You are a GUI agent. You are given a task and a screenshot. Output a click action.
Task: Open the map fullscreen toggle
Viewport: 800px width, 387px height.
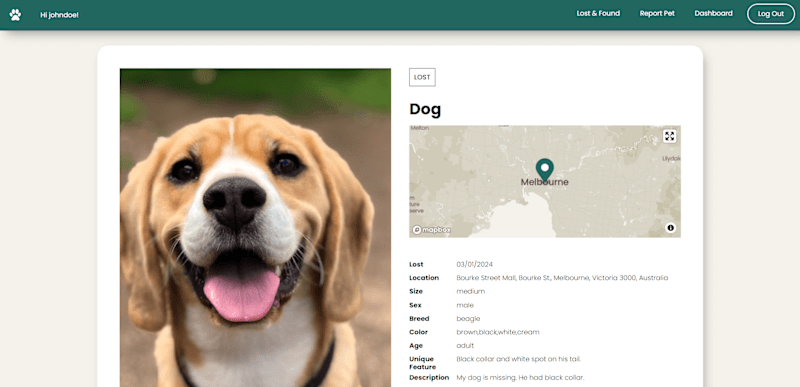669,136
